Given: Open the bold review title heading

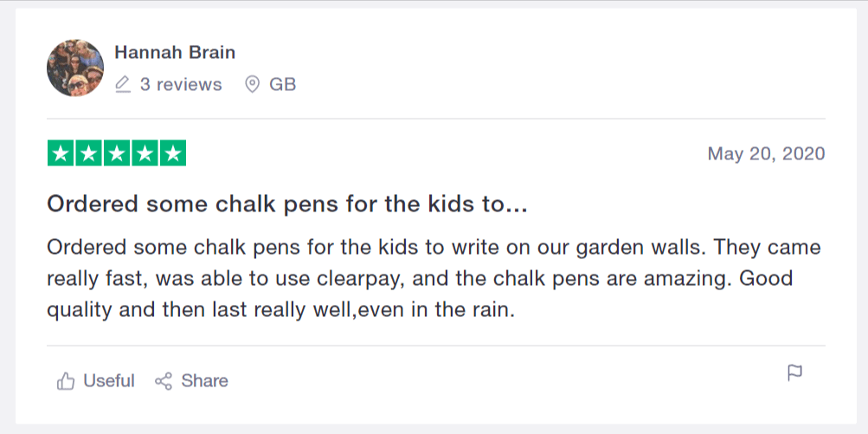Looking at the screenshot, I should point(286,204).
